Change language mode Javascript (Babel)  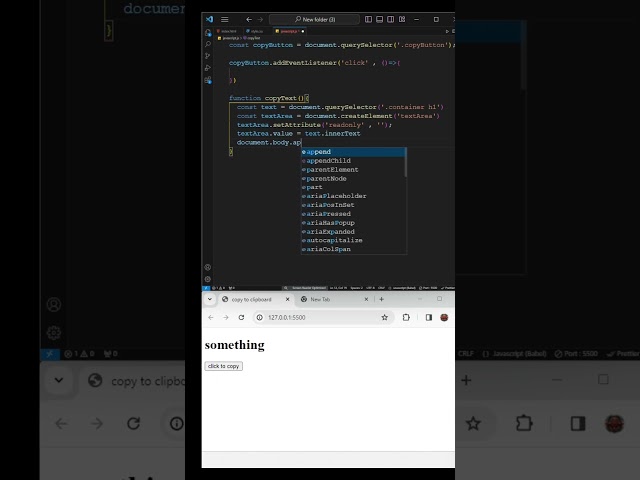tap(402, 288)
